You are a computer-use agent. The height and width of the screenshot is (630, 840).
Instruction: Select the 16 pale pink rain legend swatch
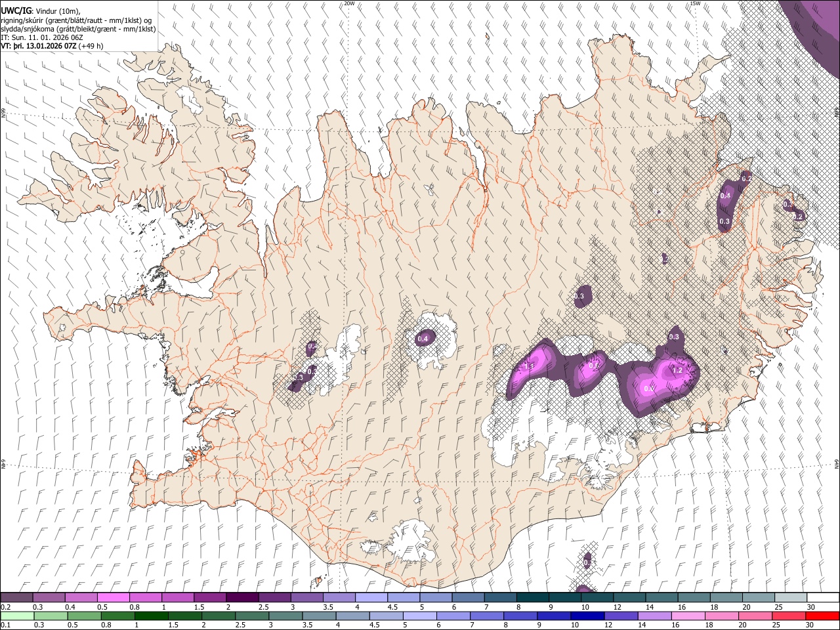point(688,616)
